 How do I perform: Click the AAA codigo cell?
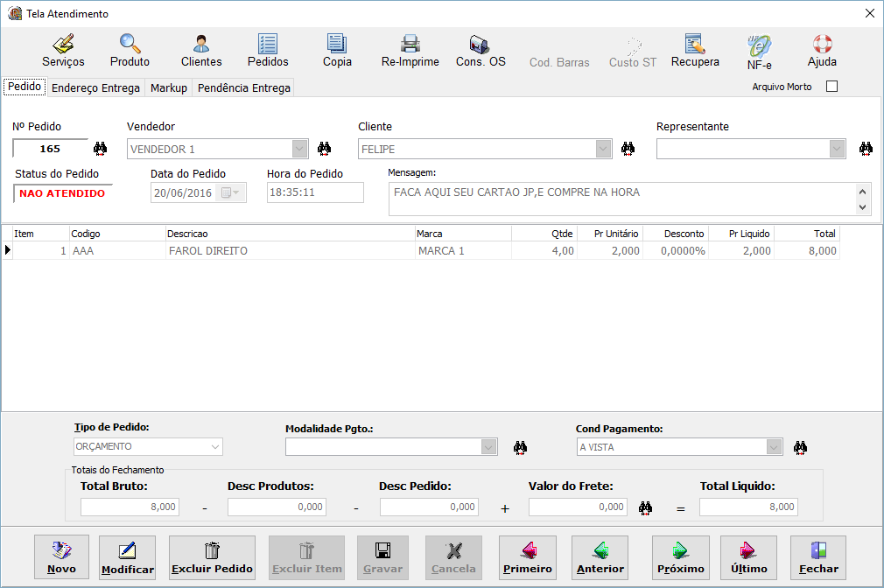[117, 251]
